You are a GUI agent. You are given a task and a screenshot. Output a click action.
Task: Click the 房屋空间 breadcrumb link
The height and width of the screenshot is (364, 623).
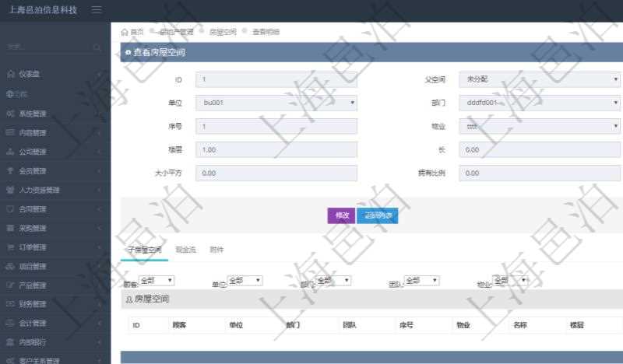tap(222, 32)
